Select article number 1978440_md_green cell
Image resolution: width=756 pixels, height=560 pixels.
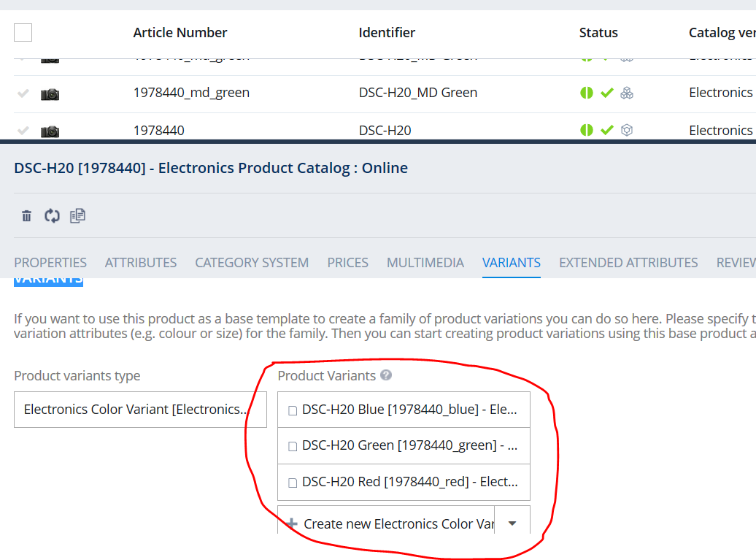[191, 93]
